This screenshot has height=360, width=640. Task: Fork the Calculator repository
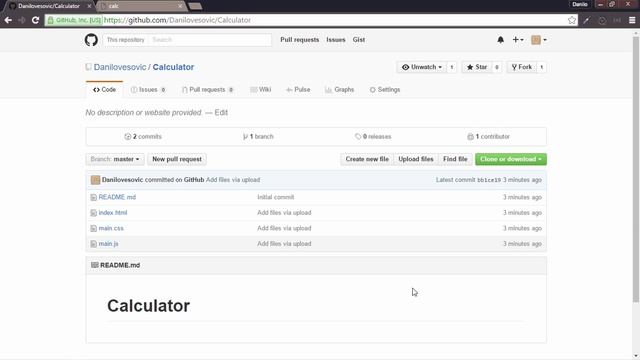522,67
